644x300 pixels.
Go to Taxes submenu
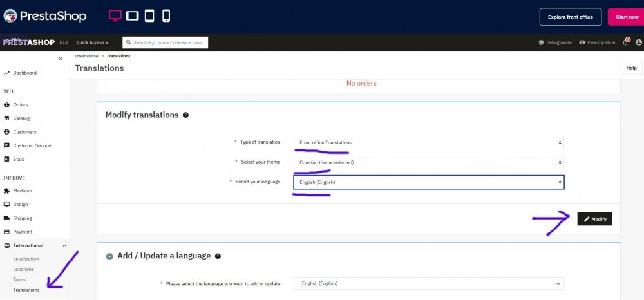(x=19, y=279)
